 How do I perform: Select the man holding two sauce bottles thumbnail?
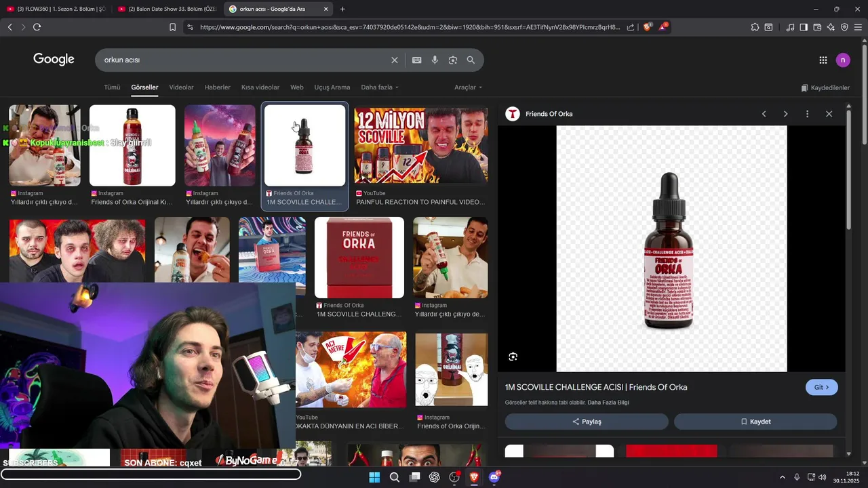[220, 145]
